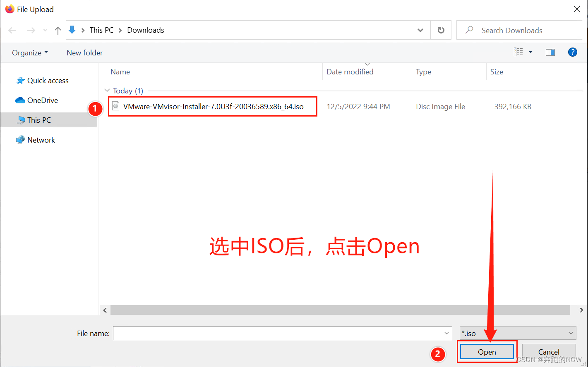588x367 pixels.
Task: Go back with the Back arrow
Action: (x=12, y=30)
